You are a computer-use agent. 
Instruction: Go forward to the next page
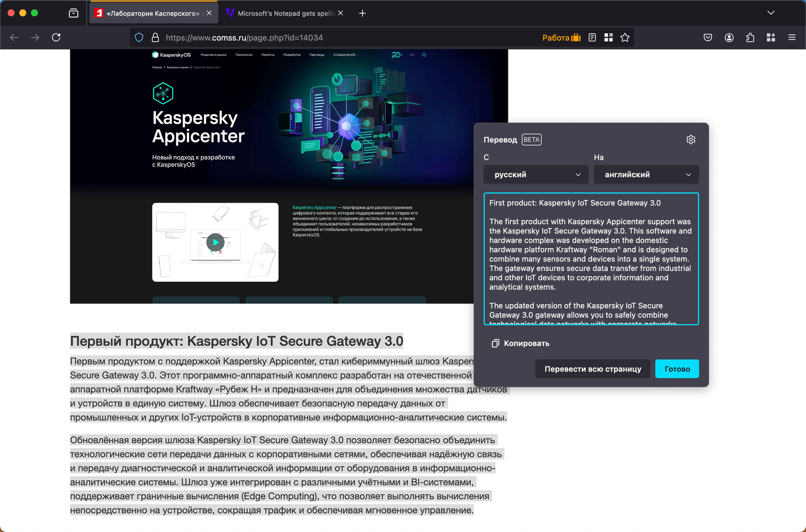35,38
